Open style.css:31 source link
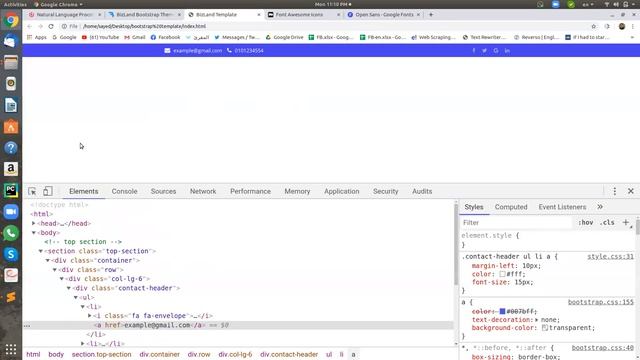The width and height of the screenshot is (640, 360). 610,256
